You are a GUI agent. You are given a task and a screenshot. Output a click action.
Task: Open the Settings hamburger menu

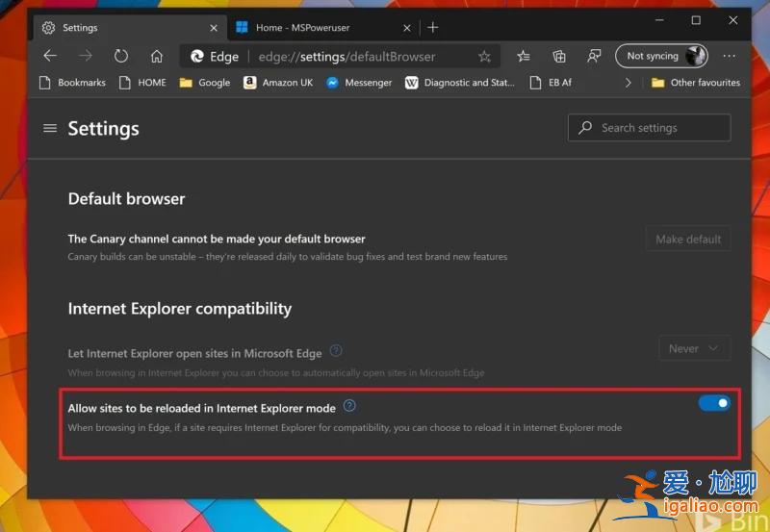click(x=50, y=128)
